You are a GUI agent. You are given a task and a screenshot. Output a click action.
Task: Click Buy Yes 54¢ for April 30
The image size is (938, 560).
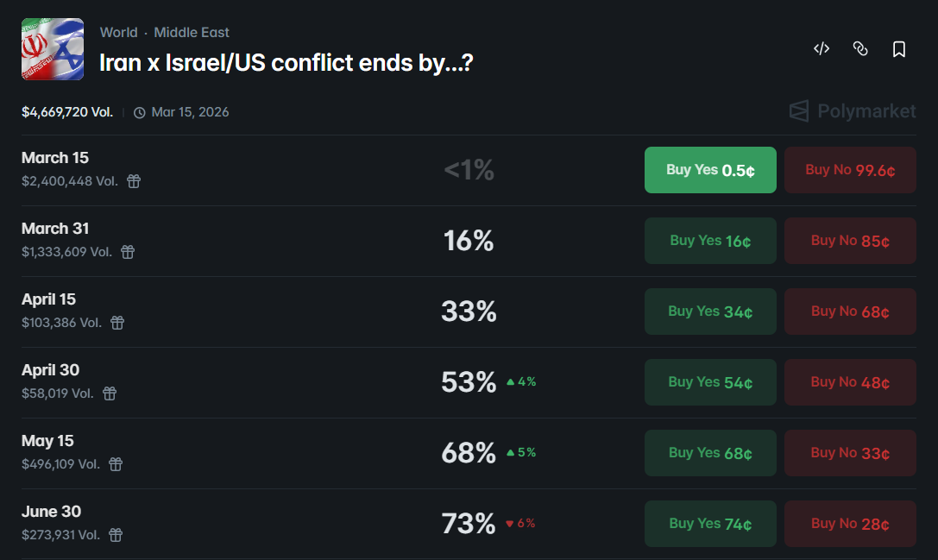(x=709, y=381)
